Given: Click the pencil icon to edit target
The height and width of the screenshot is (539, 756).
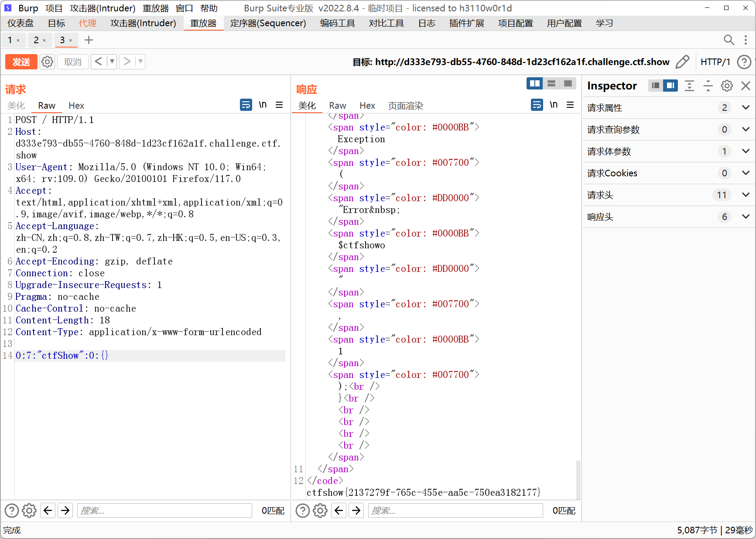Looking at the screenshot, I should pos(682,62).
